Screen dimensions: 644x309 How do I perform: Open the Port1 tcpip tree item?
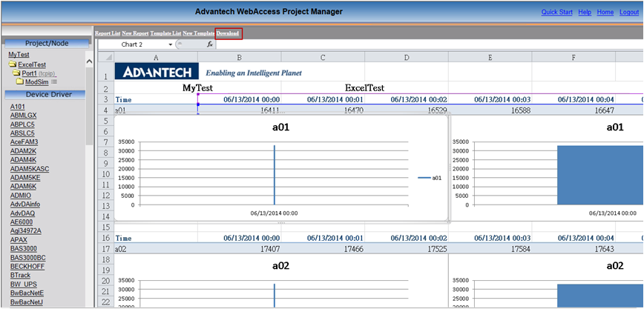tap(39, 73)
